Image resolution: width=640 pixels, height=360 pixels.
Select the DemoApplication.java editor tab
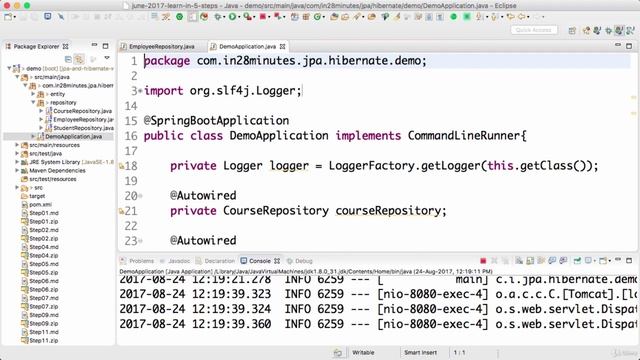pyautogui.click(x=247, y=47)
